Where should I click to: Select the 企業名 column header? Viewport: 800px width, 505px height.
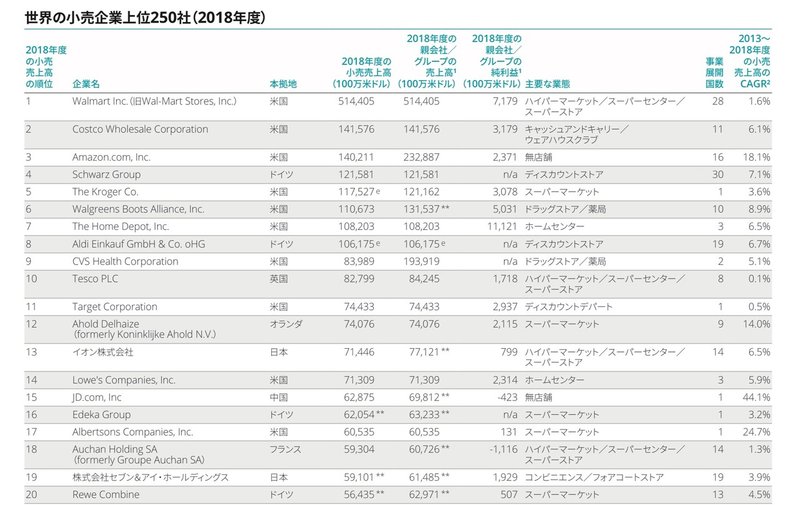[86, 84]
